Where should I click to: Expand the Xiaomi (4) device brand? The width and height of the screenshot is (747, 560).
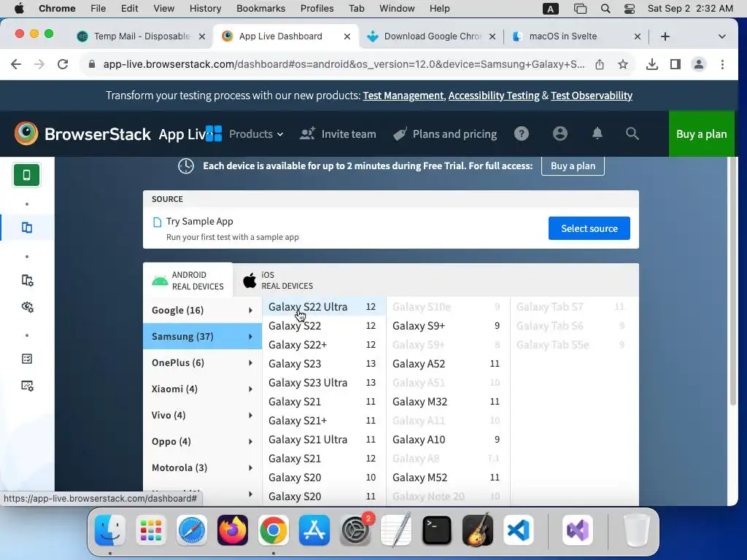coord(203,389)
